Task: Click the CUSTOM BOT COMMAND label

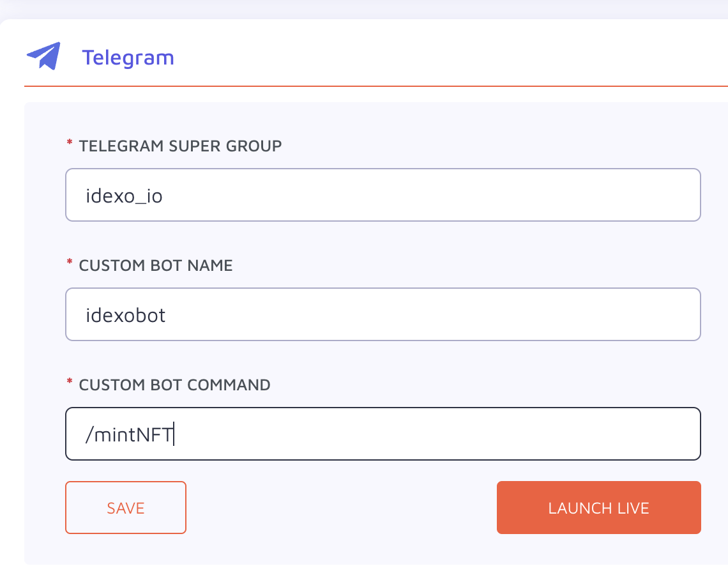Action: (174, 385)
